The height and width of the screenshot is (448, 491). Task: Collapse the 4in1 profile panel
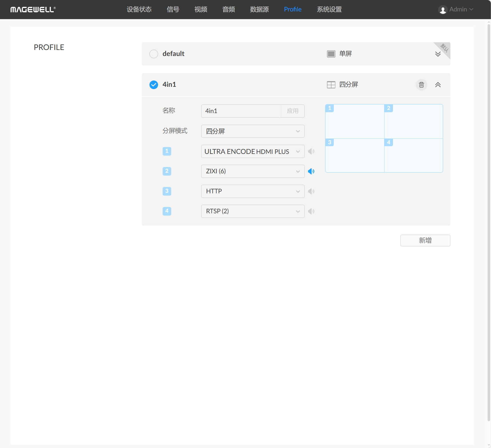click(438, 85)
